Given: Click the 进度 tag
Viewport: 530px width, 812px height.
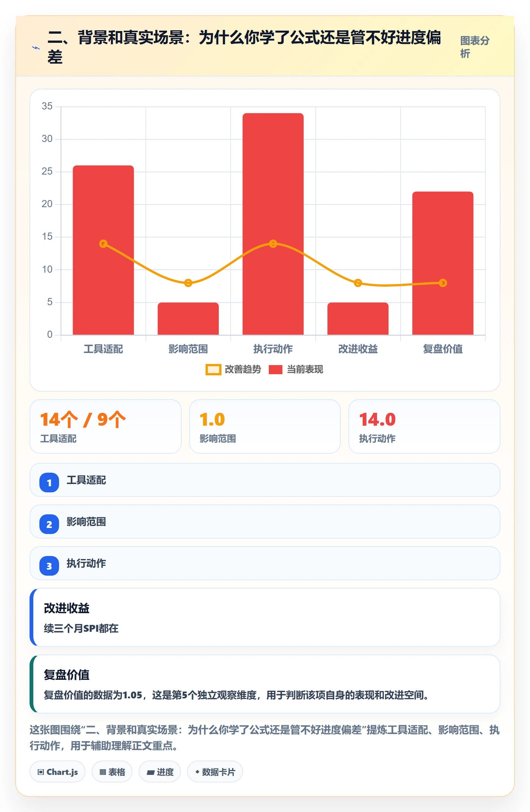Looking at the screenshot, I should click(x=160, y=772).
